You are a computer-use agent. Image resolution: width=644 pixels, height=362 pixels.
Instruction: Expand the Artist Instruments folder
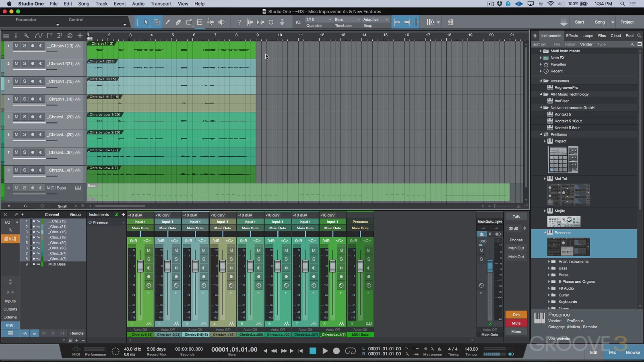pyautogui.click(x=549, y=261)
